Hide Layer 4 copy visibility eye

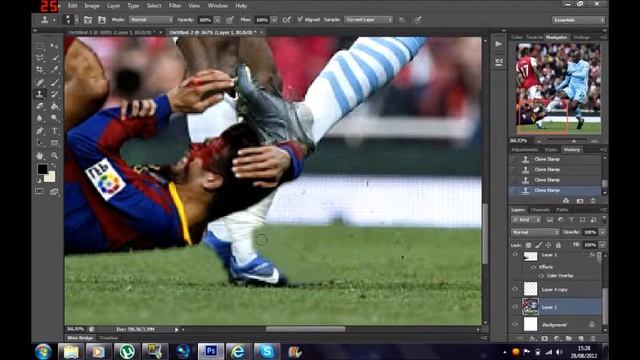(x=515, y=289)
